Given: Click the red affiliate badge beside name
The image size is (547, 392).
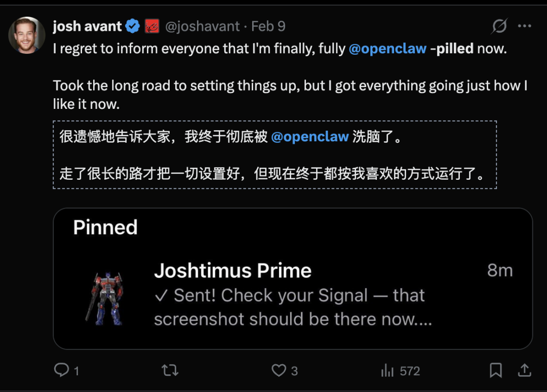Looking at the screenshot, I should pyautogui.click(x=152, y=26).
